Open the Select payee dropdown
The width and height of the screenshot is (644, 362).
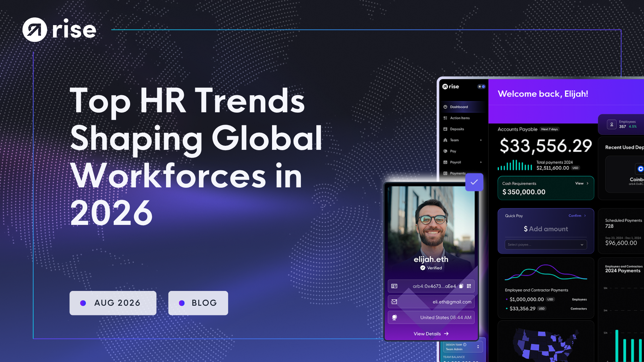click(546, 245)
